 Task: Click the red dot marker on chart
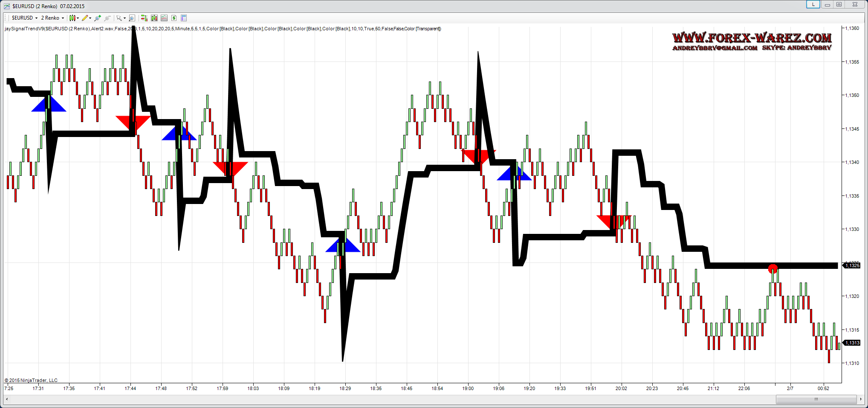click(x=773, y=269)
